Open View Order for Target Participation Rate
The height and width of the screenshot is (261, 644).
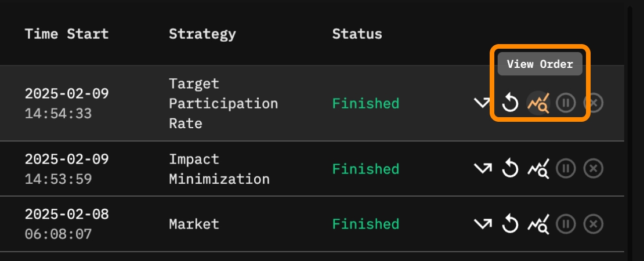(538, 104)
